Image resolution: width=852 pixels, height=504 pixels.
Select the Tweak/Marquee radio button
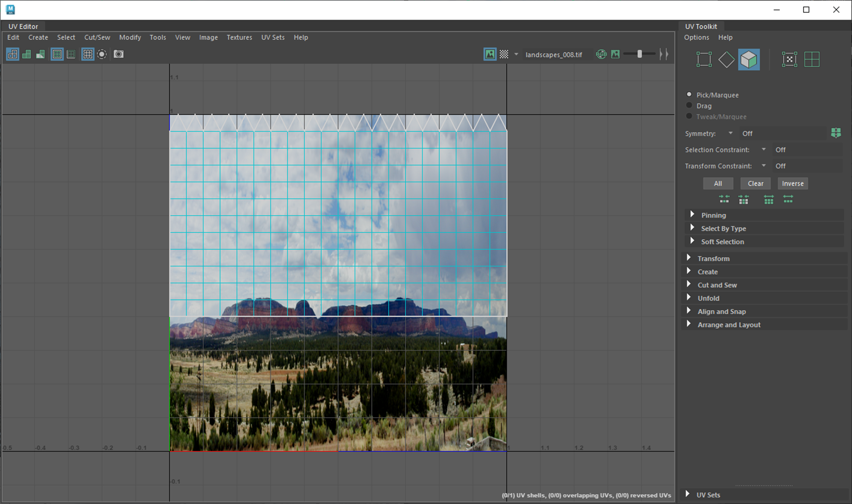pos(689,116)
